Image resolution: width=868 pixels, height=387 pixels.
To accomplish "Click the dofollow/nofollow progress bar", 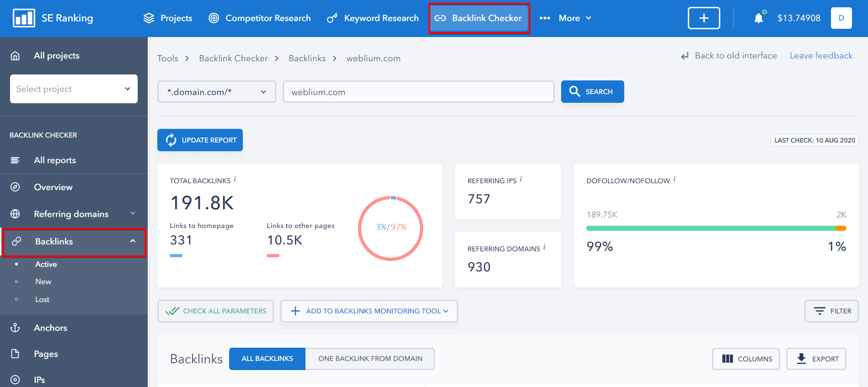I will pyautogui.click(x=716, y=228).
